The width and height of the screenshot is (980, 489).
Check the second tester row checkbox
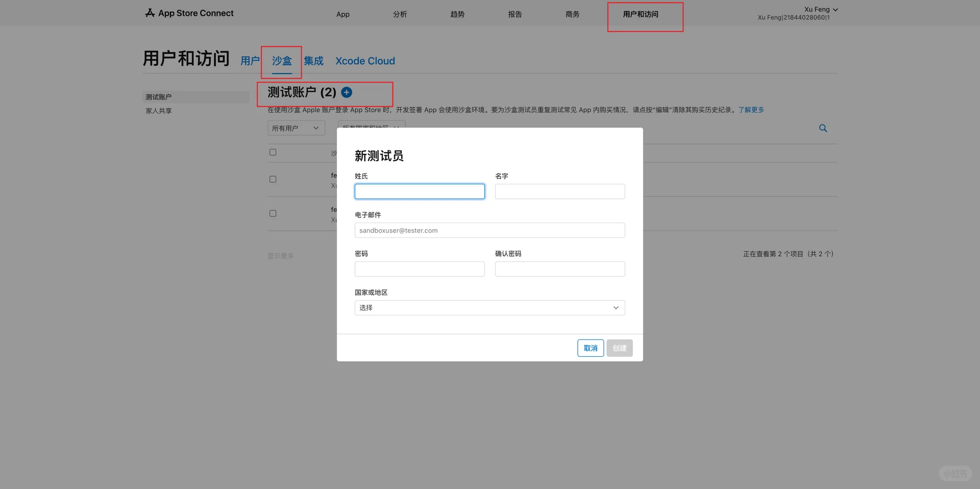point(273,213)
